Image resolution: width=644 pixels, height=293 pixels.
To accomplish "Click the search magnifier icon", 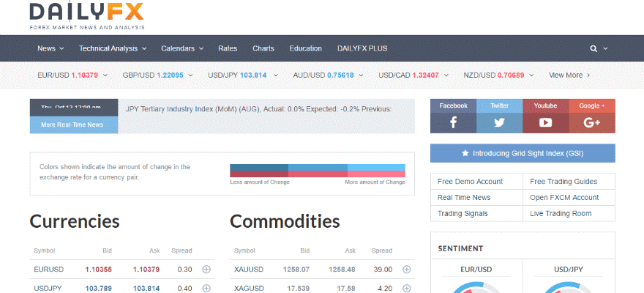I will [x=594, y=49].
